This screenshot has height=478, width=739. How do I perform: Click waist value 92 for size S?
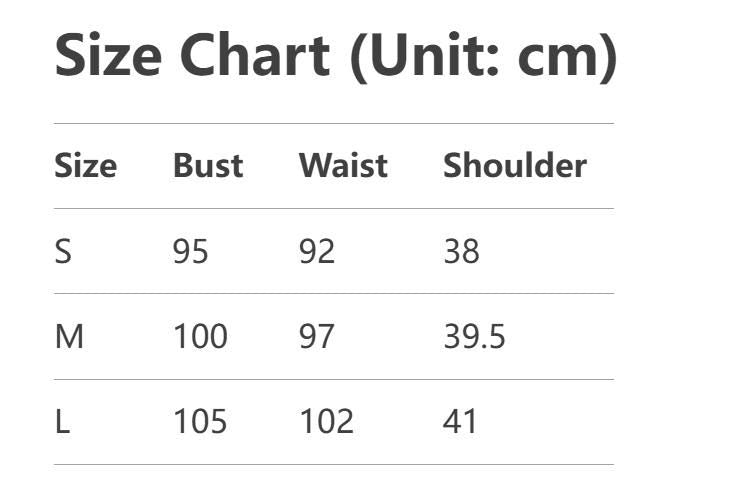[317, 251]
